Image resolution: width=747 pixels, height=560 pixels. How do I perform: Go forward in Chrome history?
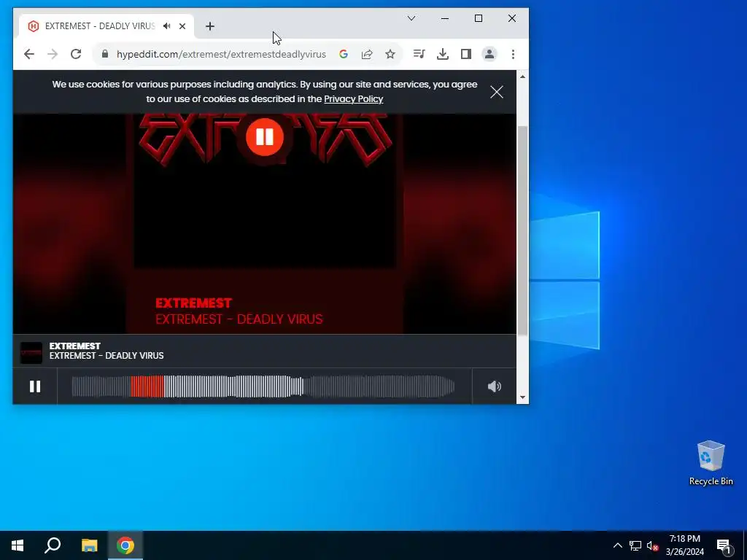[x=53, y=54]
